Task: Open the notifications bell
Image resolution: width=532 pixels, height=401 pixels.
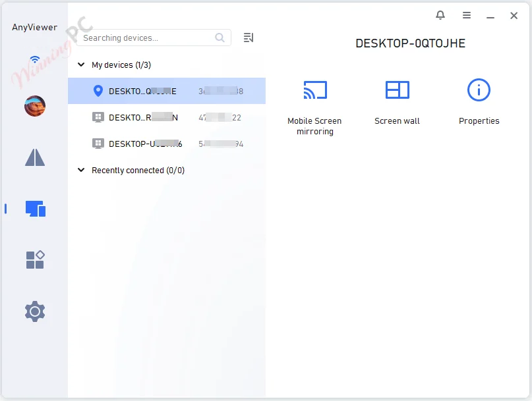Action: pyautogui.click(x=440, y=15)
